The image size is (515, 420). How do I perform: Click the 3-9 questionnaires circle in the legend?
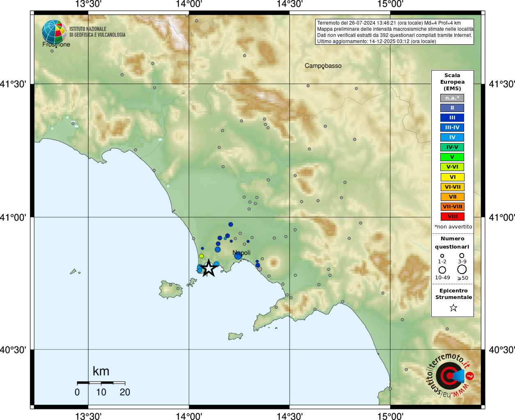[x=462, y=255]
